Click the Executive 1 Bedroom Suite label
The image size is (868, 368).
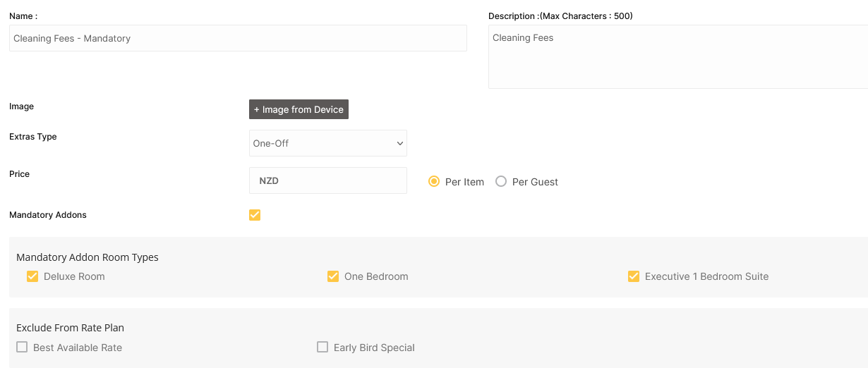(707, 276)
